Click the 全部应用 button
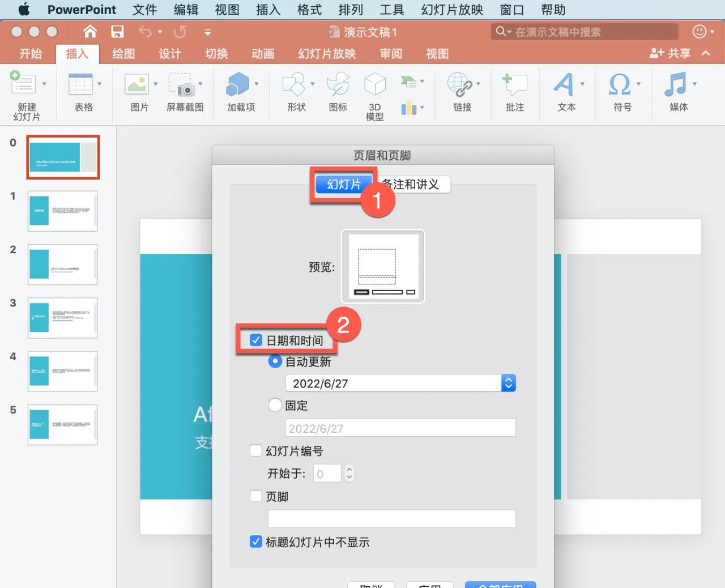Image resolution: width=725 pixels, height=588 pixels. 500,586
